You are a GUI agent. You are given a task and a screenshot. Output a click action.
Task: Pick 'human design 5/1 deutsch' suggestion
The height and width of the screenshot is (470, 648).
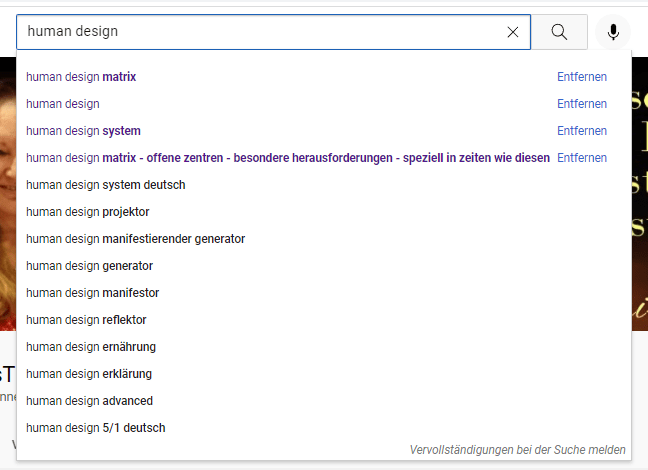click(96, 428)
